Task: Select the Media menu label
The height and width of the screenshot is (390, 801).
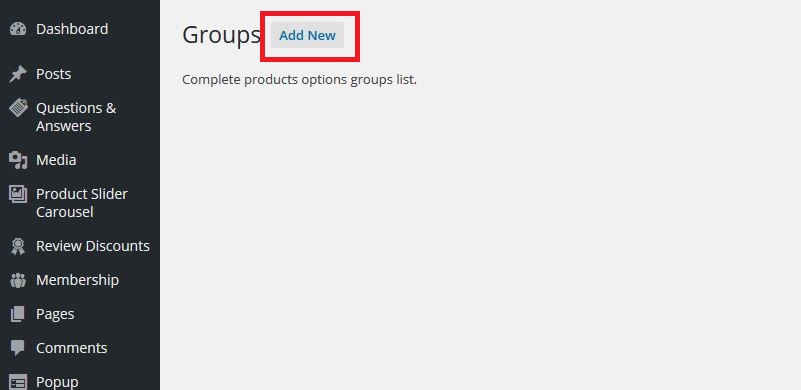Action: 56,160
